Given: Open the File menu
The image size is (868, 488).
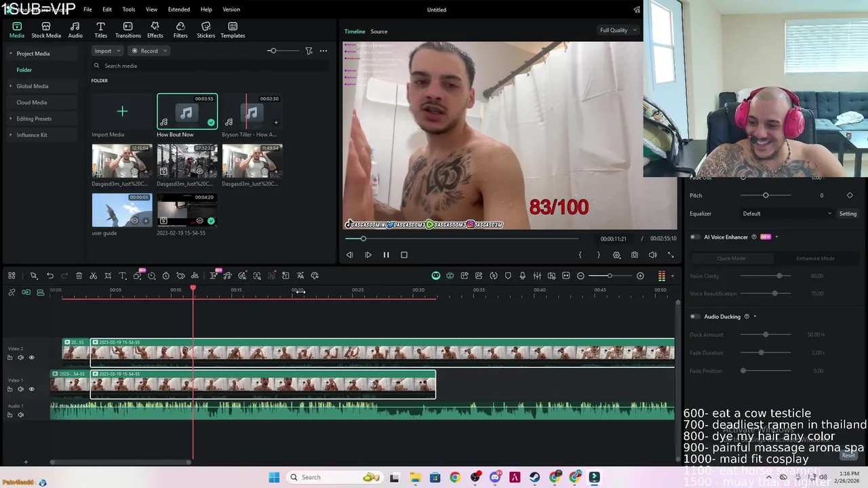Looking at the screenshot, I should pos(87,9).
